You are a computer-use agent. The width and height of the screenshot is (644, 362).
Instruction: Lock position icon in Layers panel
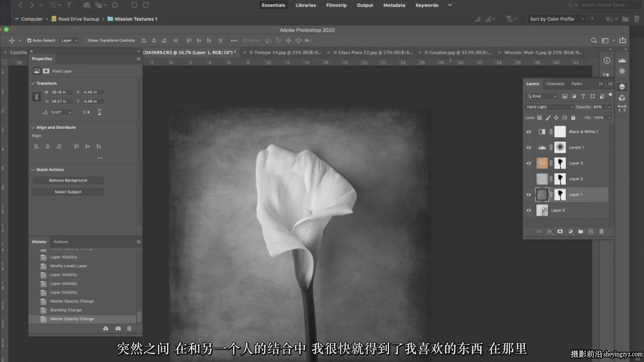[556, 118]
